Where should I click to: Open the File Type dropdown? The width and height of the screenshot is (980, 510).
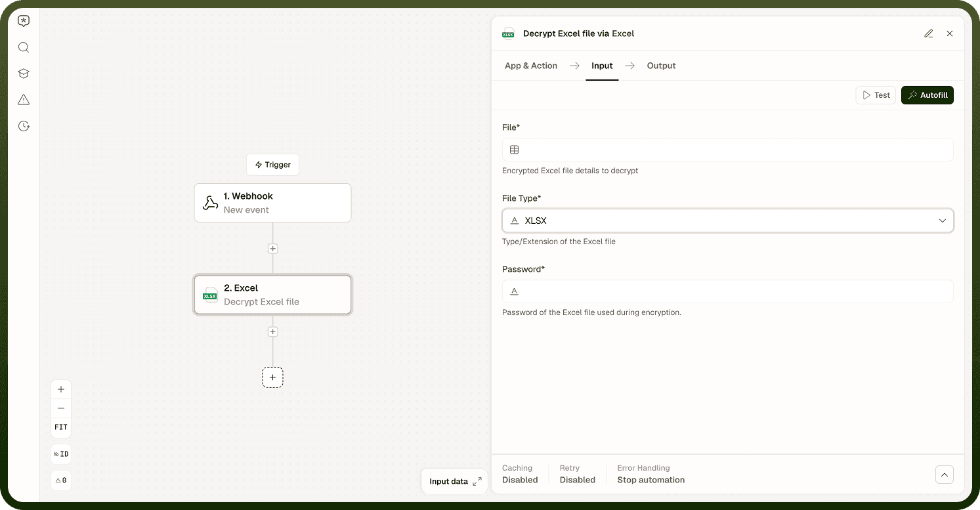[x=728, y=221]
